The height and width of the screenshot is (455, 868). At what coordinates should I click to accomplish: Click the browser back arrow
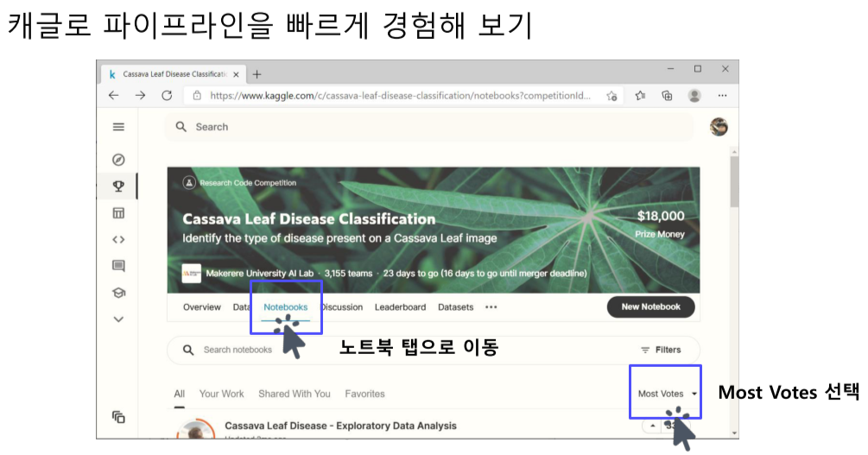click(113, 95)
